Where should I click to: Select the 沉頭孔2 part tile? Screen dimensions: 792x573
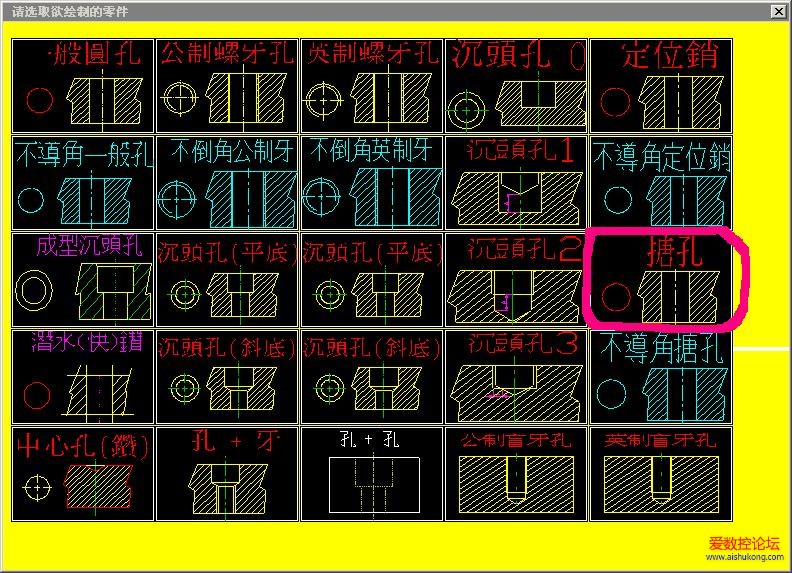pos(516,280)
